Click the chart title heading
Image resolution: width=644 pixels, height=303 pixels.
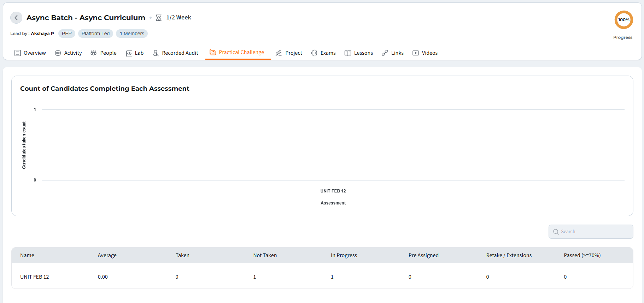(105, 89)
